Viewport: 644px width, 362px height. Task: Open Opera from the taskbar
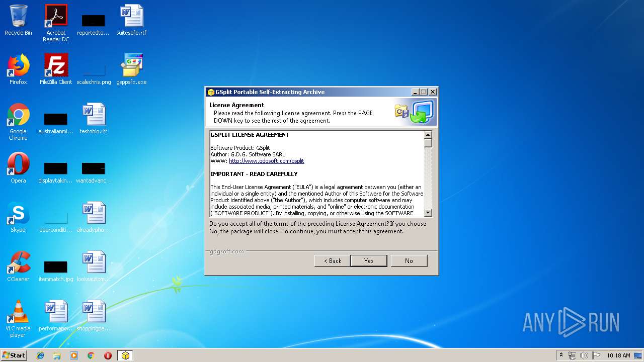pos(108,355)
